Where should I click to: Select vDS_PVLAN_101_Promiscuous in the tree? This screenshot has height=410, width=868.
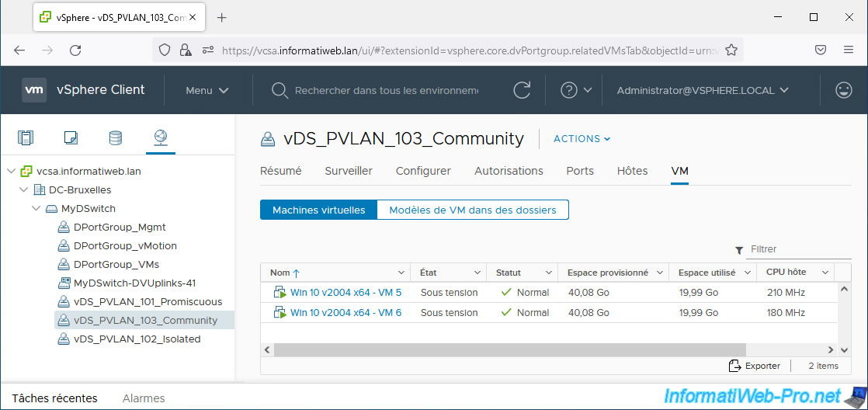[x=148, y=301]
